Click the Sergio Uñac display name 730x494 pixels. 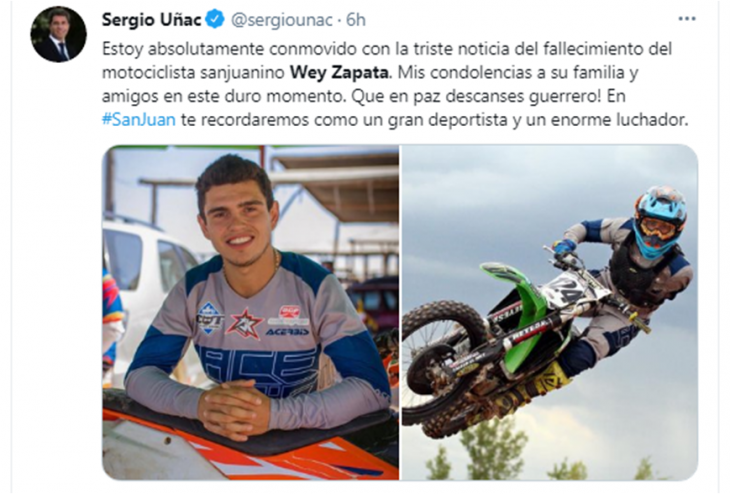[x=151, y=20]
